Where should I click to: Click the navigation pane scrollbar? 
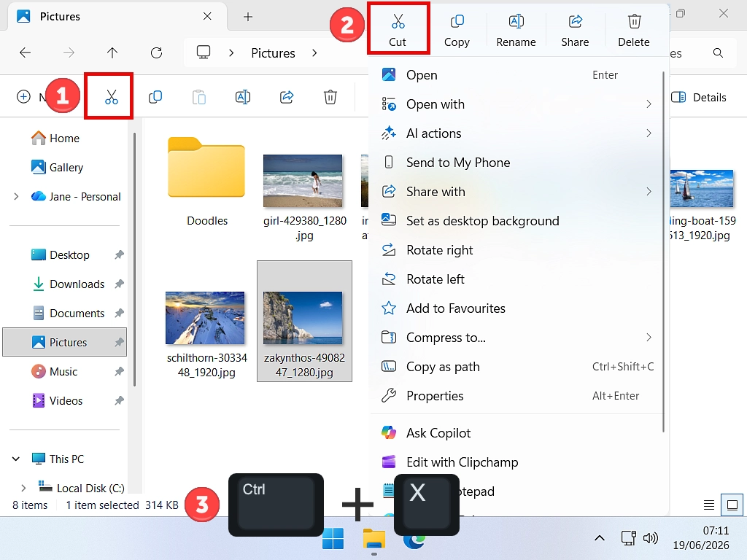[x=134, y=260]
